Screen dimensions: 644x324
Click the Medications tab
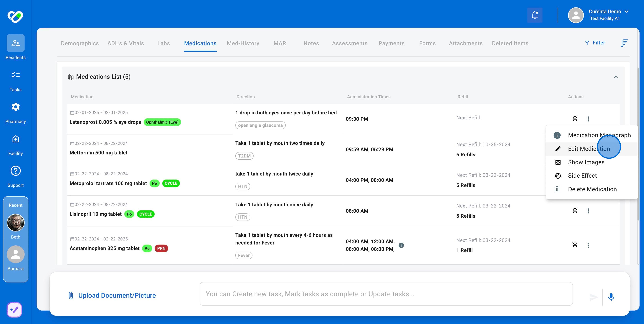[200, 43]
